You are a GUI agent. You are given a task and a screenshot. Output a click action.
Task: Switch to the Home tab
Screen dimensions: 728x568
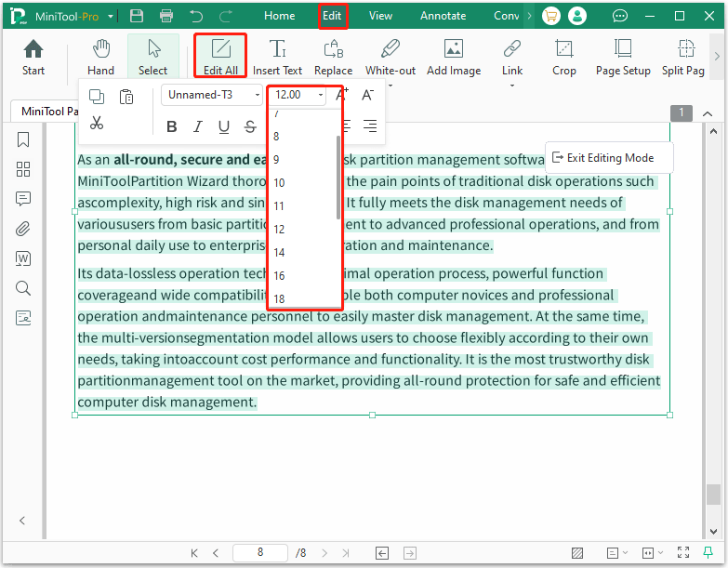pyautogui.click(x=280, y=16)
